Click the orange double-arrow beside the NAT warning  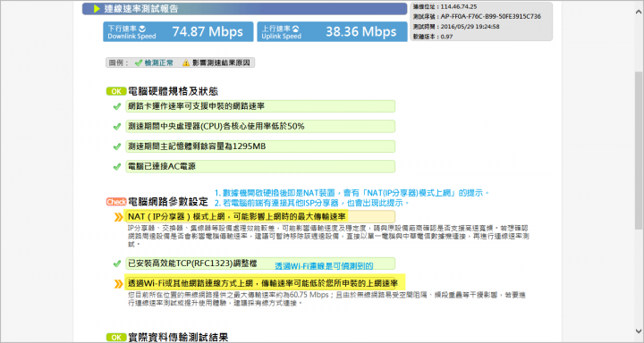118,217
